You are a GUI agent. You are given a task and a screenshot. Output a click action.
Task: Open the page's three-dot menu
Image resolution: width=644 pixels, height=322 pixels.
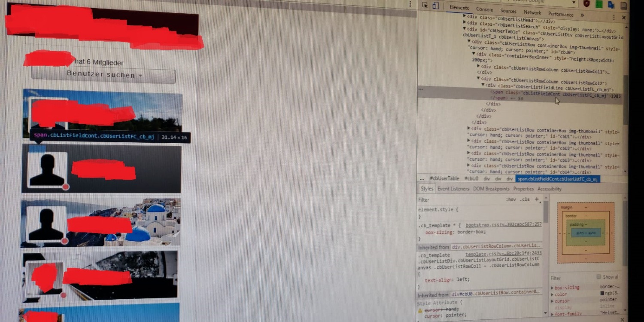410,3
